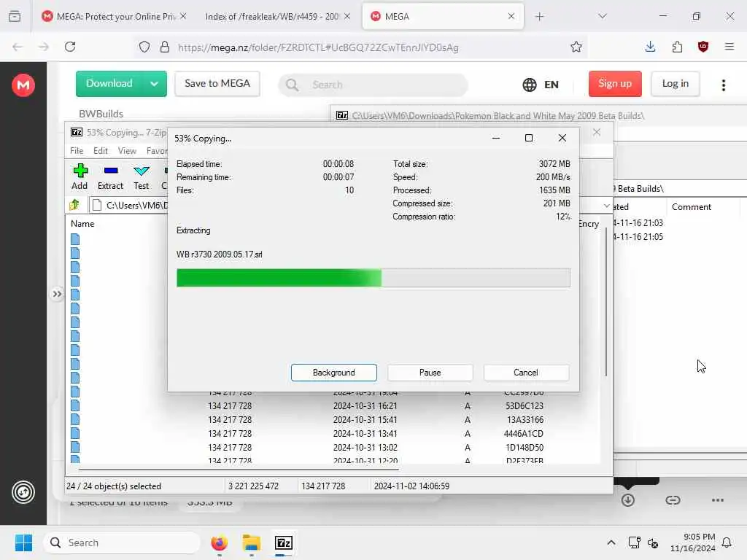This screenshot has width=747, height=560.
Task: Click the Firefox URL address bar
Action: [362, 47]
